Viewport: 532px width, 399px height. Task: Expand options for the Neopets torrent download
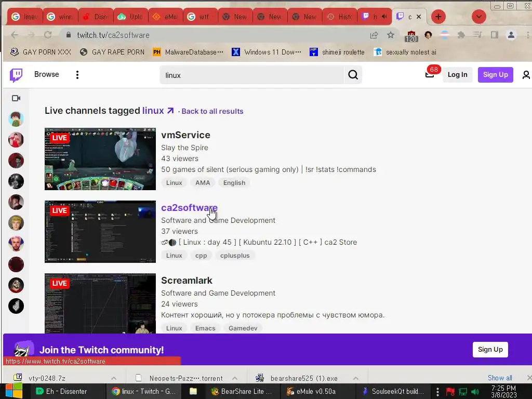pos(235,378)
